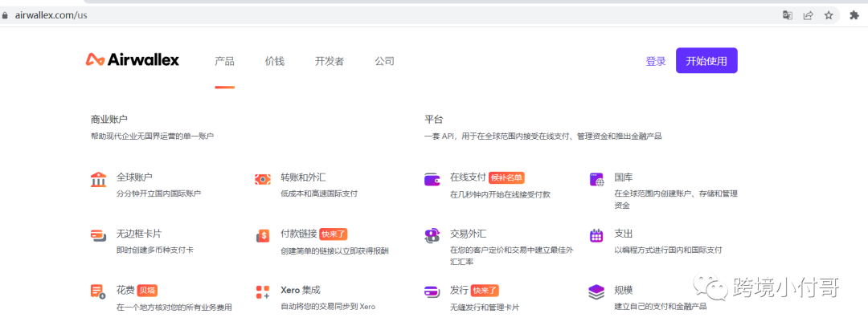Viewport: 868px width, 326px height.
Task: Open the 交易外汇 link
Action: click(469, 234)
